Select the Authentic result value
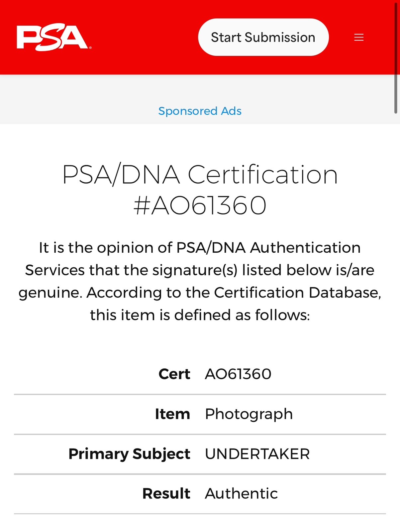Image resolution: width=400 pixels, height=532 pixels. click(x=242, y=493)
